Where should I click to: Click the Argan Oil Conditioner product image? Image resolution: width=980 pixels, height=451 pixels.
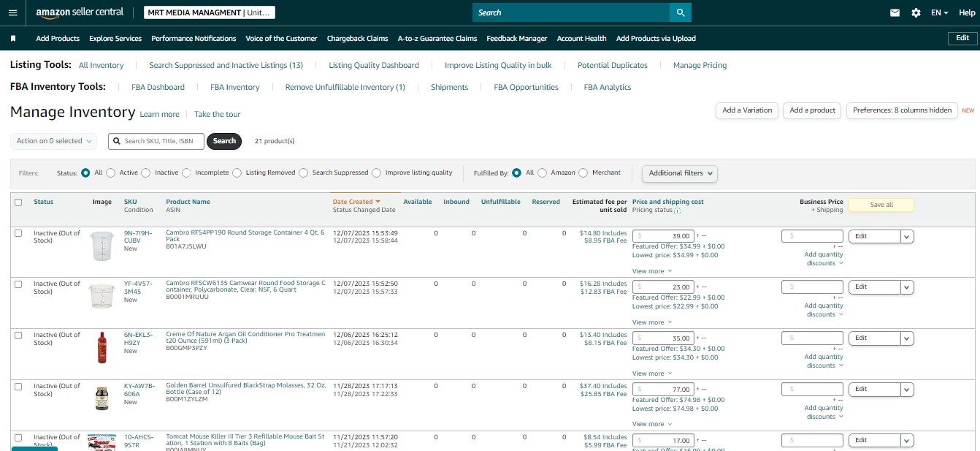click(x=102, y=347)
